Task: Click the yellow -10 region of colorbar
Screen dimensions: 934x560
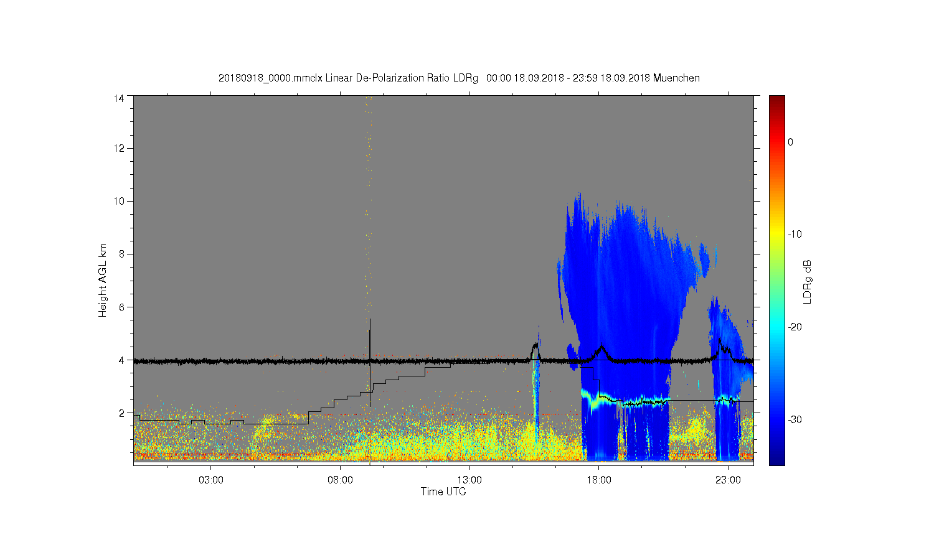Action: [x=776, y=234]
